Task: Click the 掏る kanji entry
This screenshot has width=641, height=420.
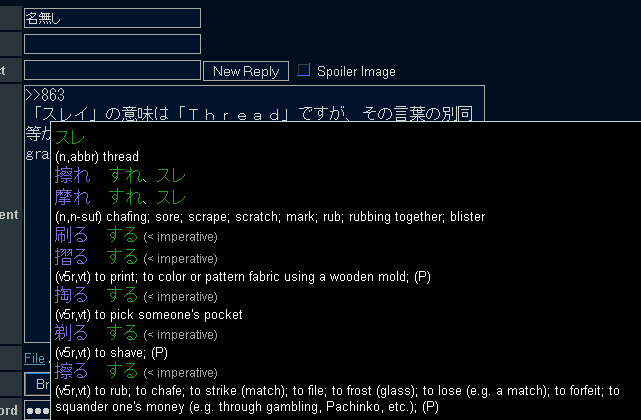Action: pyautogui.click(x=72, y=295)
